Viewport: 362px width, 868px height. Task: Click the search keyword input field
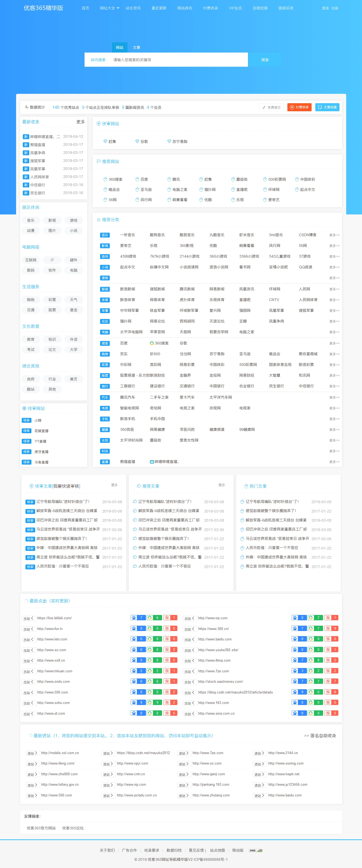pyautogui.click(x=179, y=60)
